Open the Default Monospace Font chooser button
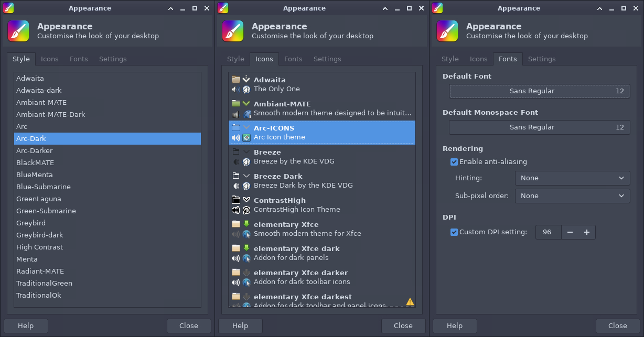Screen dimensions: 644x337 pos(539,127)
